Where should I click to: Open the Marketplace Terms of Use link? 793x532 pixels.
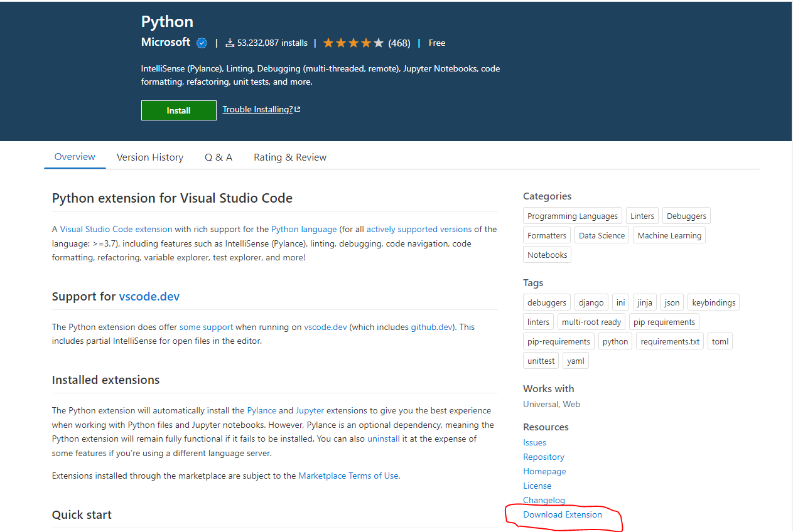(348, 476)
